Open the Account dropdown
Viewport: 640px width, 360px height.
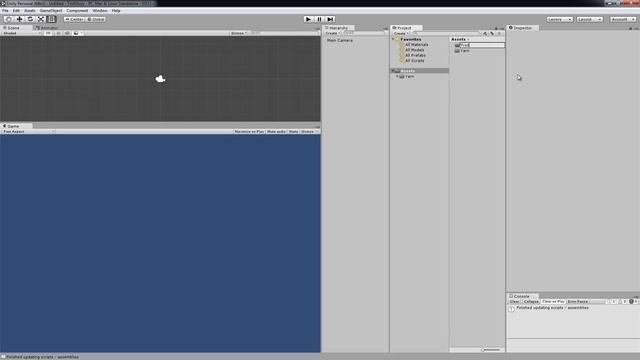click(x=622, y=19)
